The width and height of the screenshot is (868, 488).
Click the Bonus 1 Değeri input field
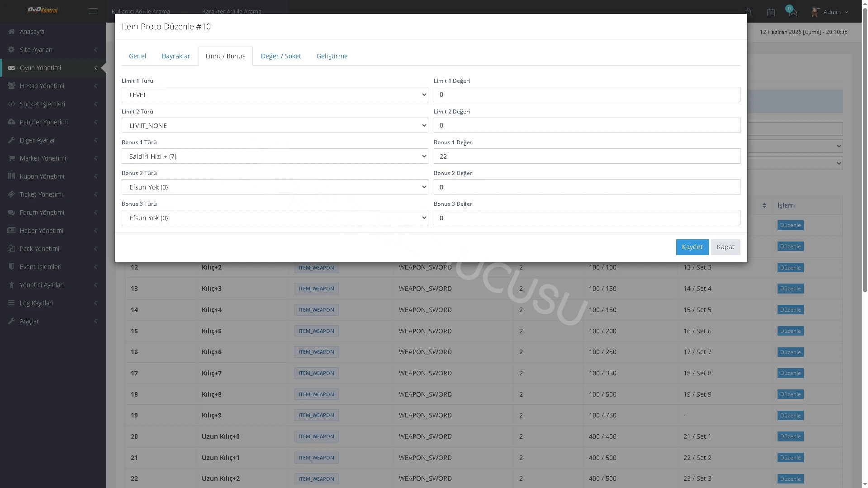pos(587,156)
